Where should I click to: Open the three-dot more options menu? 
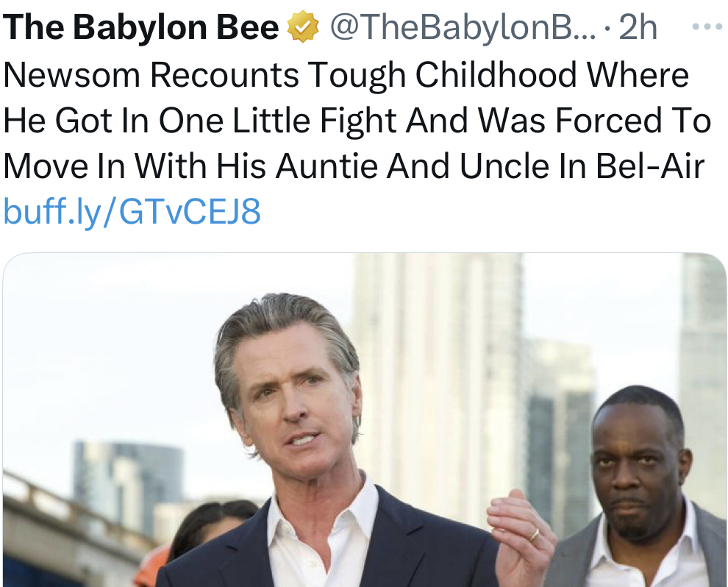(706, 27)
